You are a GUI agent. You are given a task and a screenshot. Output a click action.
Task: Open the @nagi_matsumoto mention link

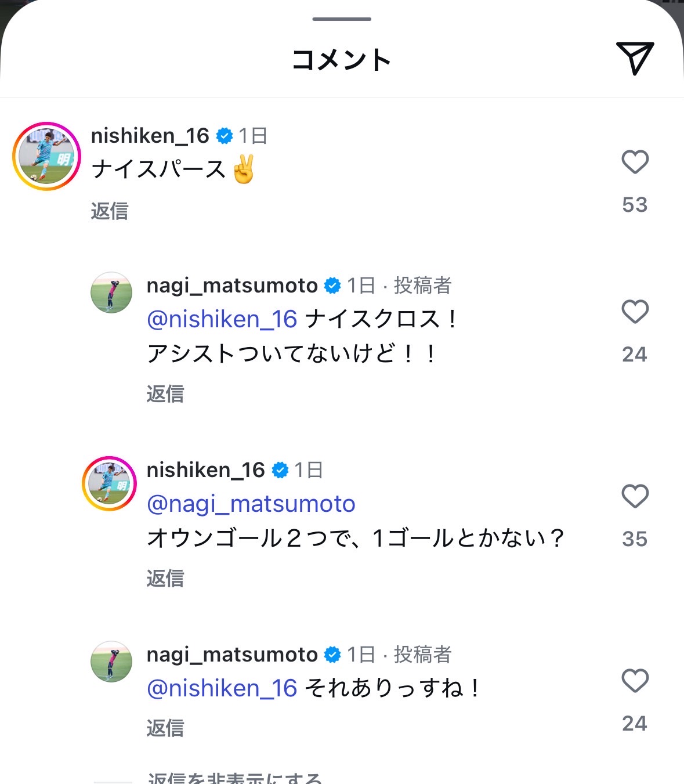tap(251, 504)
